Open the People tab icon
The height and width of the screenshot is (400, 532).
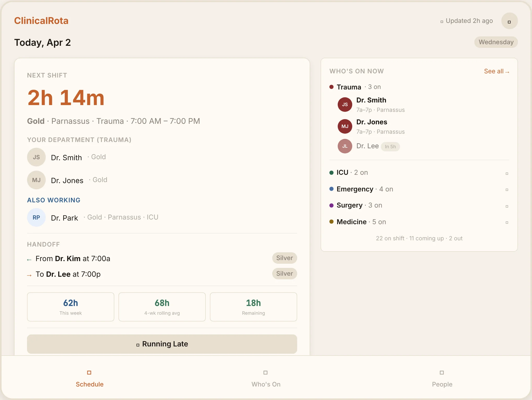[442, 372]
